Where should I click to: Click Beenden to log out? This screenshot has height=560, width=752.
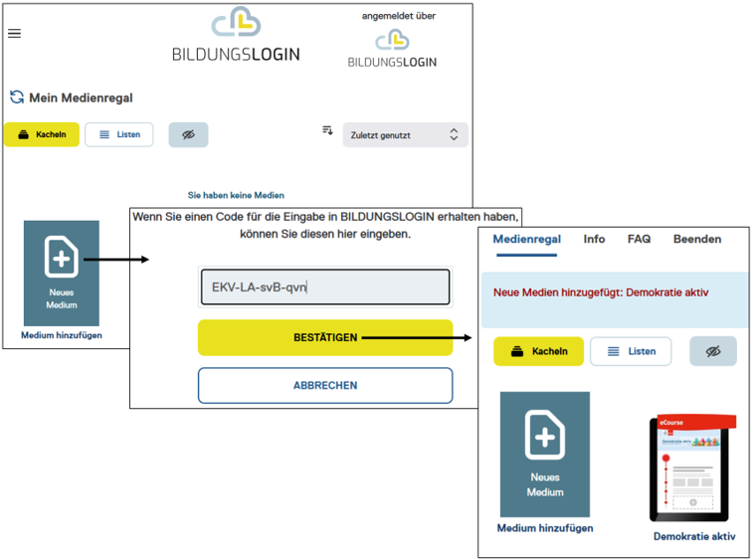point(697,240)
